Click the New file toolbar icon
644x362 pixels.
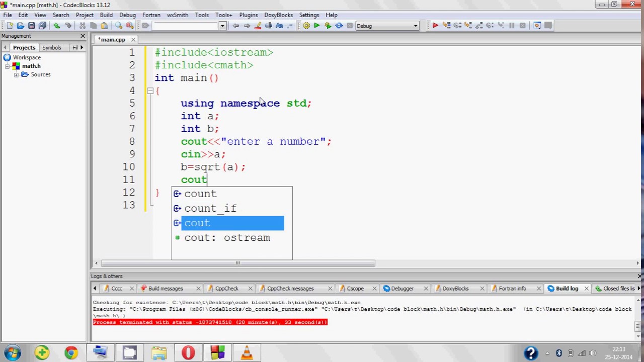[10, 26]
